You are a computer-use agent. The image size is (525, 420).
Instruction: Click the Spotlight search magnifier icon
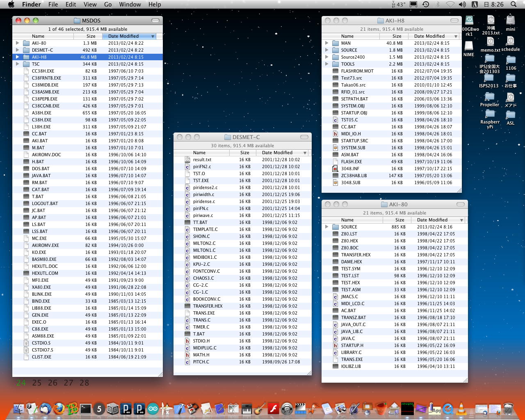coord(514,5)
